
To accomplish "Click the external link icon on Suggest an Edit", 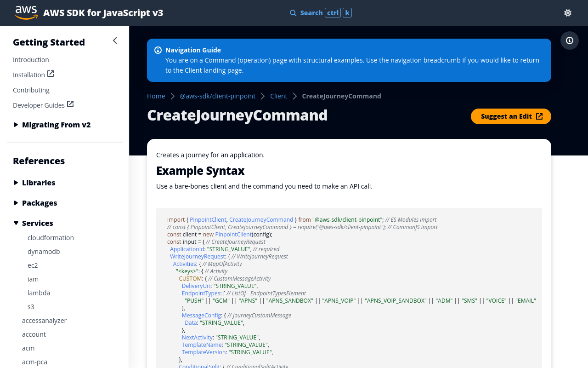I will click(x=539, y=116).
